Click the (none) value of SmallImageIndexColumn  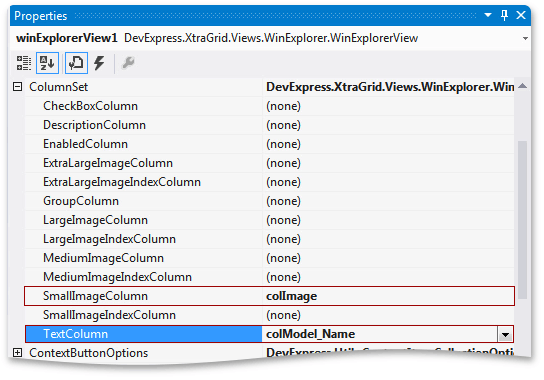(x=283, y=315)
